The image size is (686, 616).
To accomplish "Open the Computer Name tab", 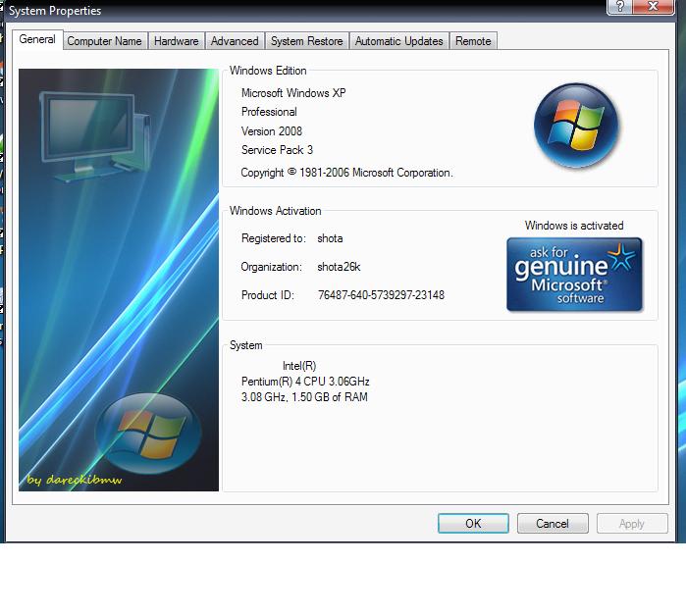I will click(104, 41).
